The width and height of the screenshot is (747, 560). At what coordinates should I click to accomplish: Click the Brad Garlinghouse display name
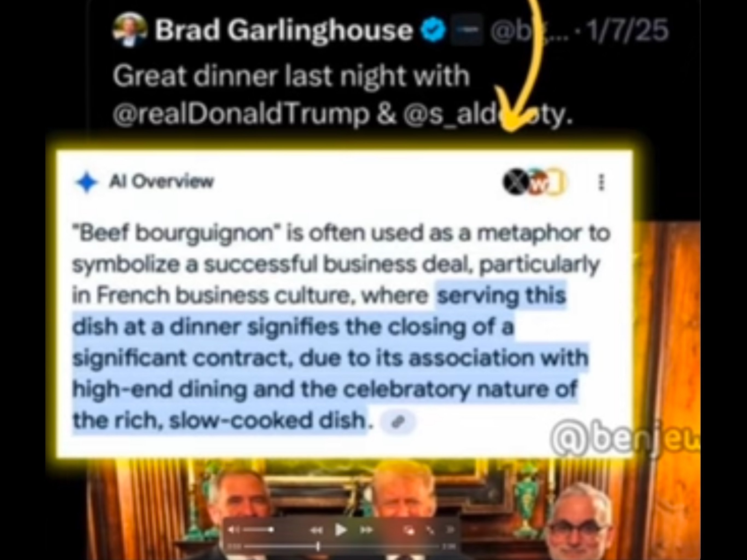pyautogui.click(x=284, y=30)
